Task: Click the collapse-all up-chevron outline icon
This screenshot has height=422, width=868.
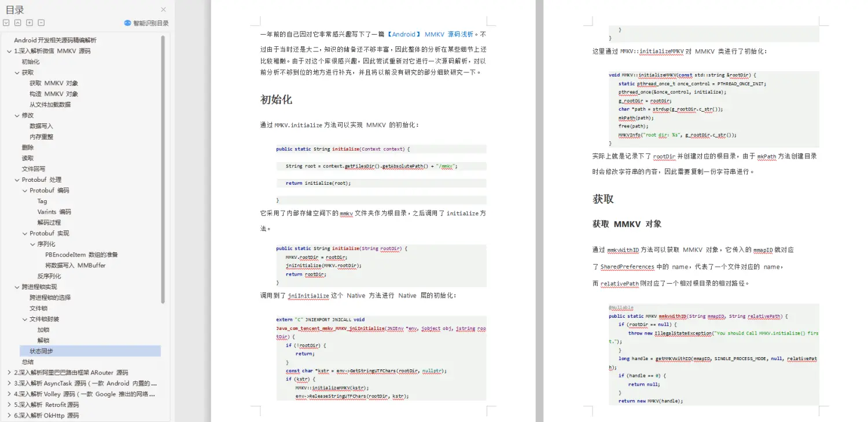Action: (x=17, y=23)
